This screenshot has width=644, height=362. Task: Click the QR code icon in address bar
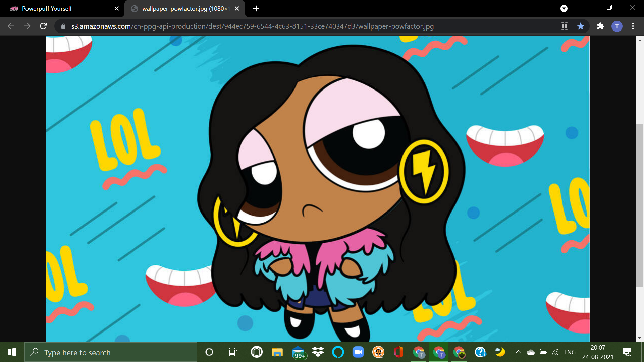point(565,26)
